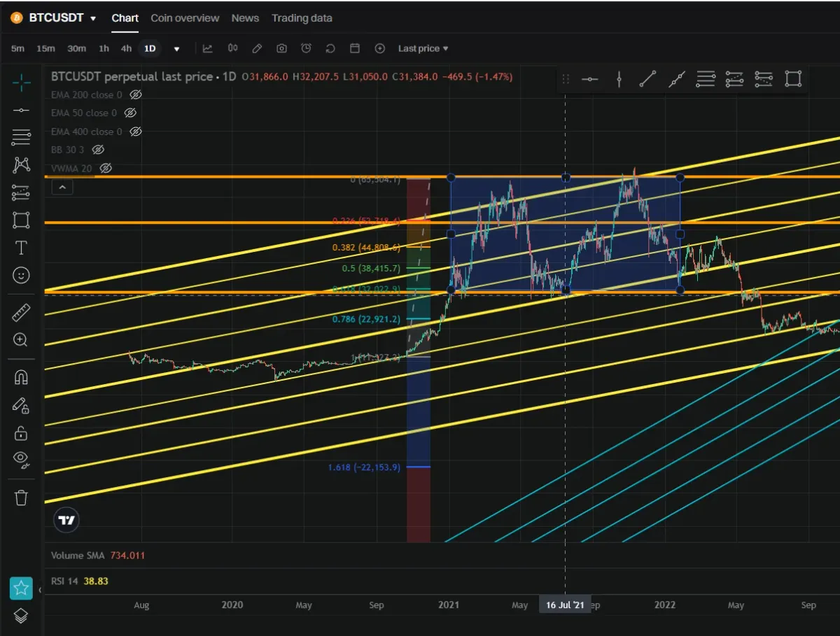
Task: Open the Last price dropdown
Action: coord(423,48)
